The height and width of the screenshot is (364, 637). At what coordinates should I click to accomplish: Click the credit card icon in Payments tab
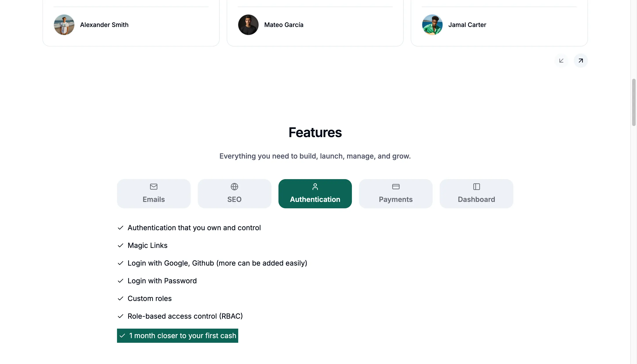(396, 186)
